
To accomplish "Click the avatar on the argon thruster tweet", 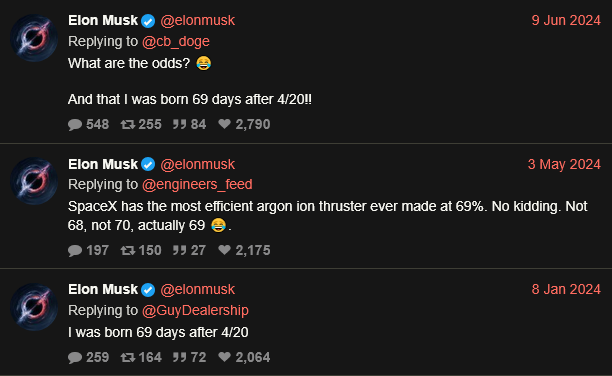I will [x=34, y=181].
